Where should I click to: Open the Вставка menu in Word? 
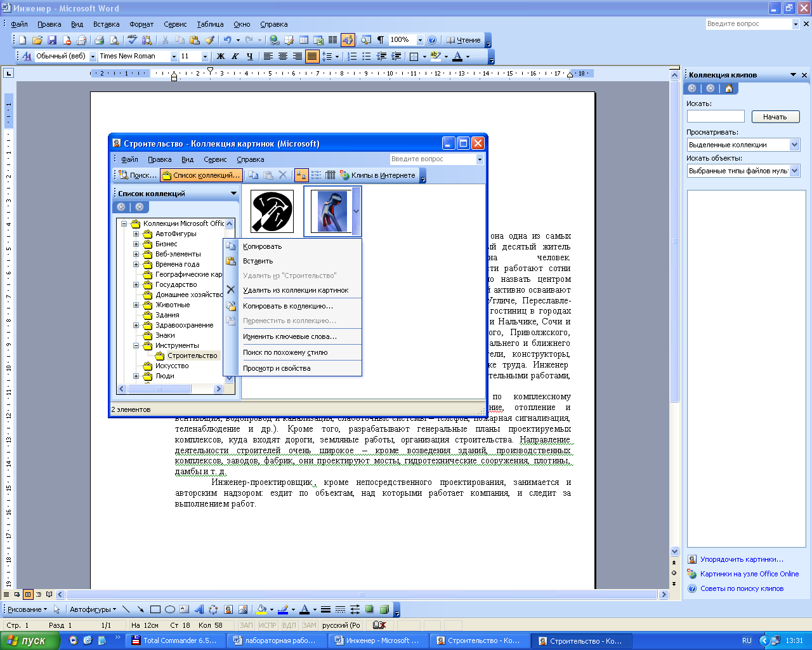[x=106, y=24]
